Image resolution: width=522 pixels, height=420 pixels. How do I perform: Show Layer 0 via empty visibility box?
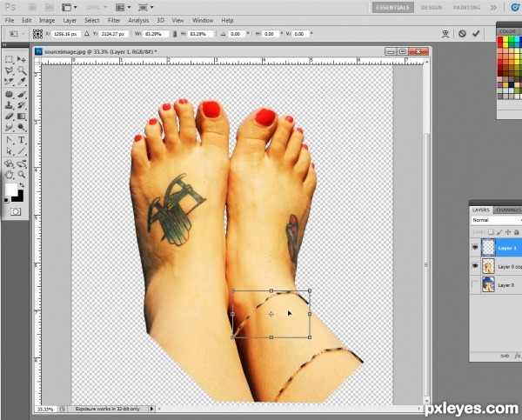pos(475,285)
